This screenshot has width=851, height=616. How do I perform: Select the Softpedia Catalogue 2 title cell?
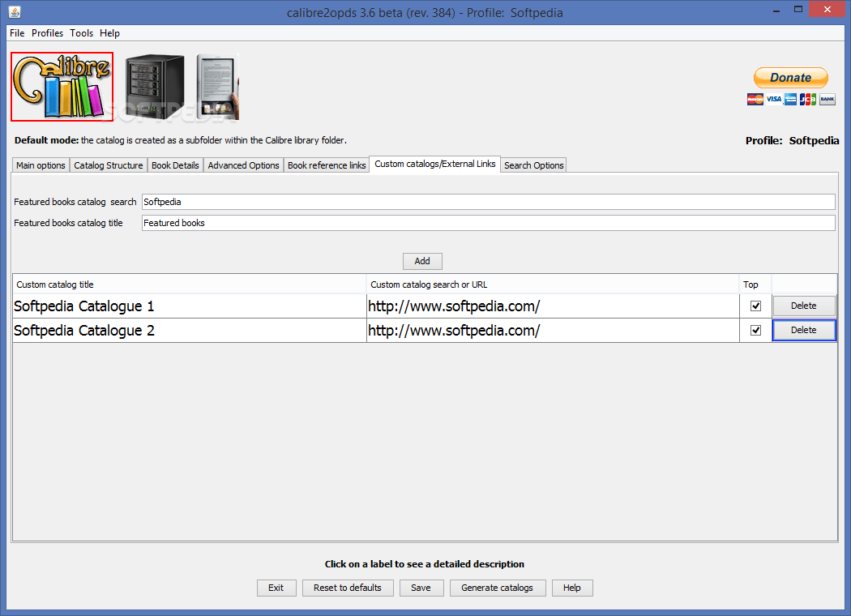point(190,331)
